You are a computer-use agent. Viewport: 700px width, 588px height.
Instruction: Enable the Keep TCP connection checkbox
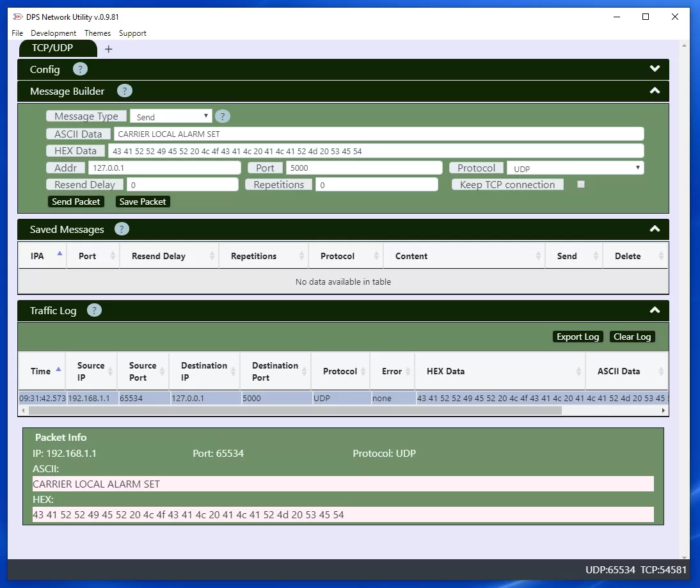click(x=581, y=184)
